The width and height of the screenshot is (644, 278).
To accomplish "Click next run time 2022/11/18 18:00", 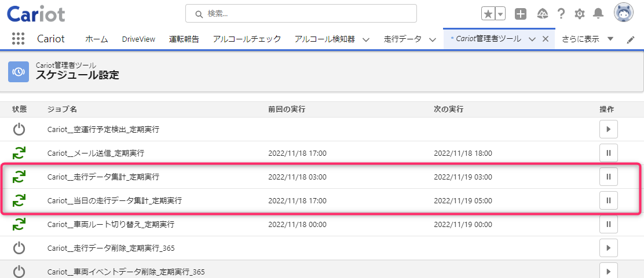I will click(x=463, y=153).
